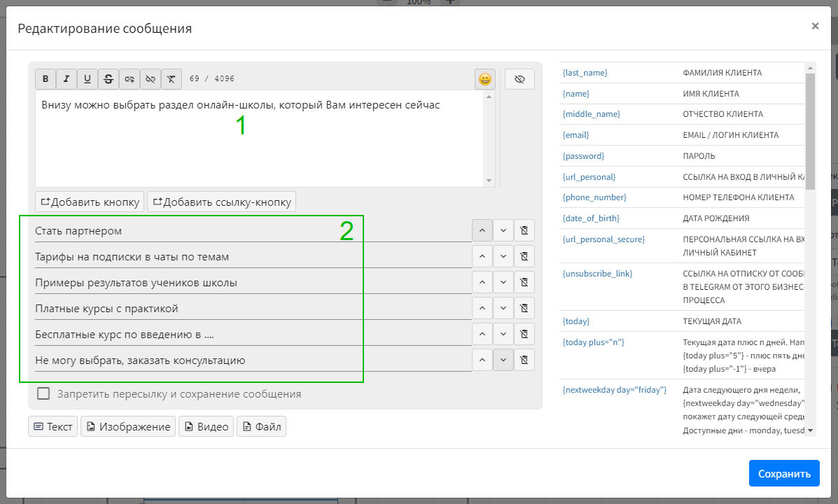Select the 'Видео' attachment type

(206, 426)
